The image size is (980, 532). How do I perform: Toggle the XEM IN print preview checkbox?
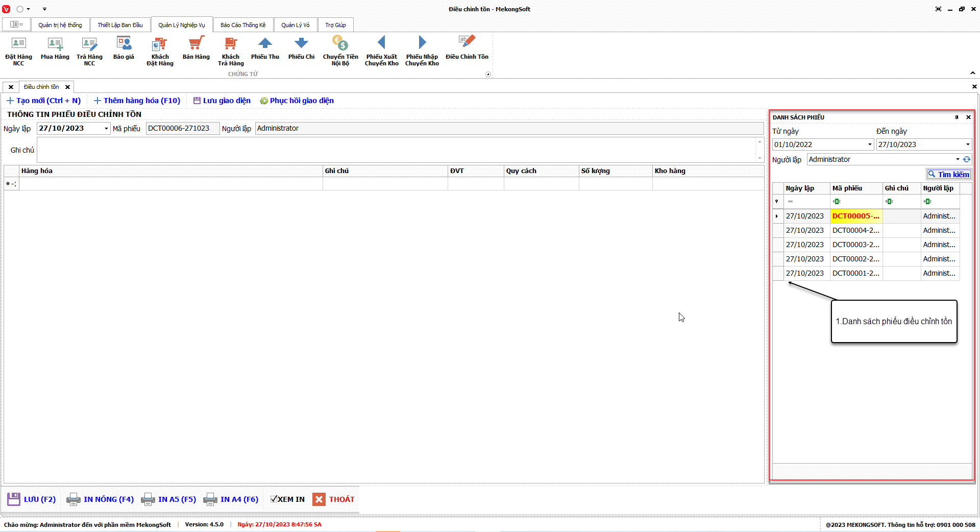[274, 499]
